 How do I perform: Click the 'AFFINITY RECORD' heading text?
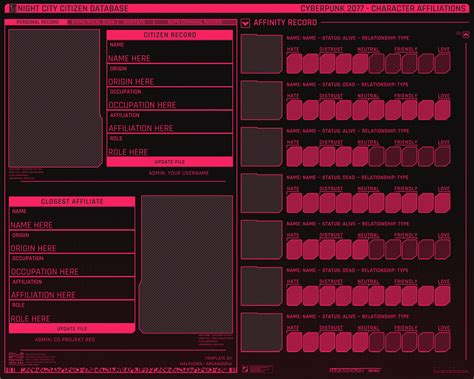285,23
